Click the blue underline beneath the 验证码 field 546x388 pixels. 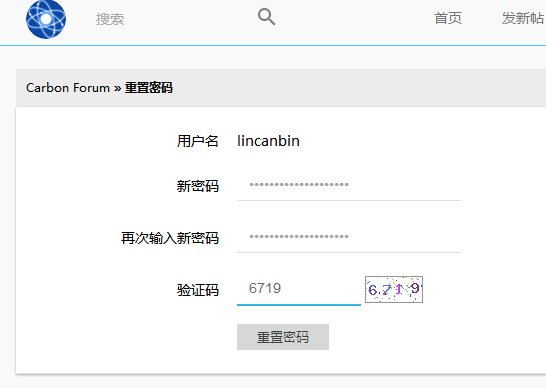click(x=299, y=305)
